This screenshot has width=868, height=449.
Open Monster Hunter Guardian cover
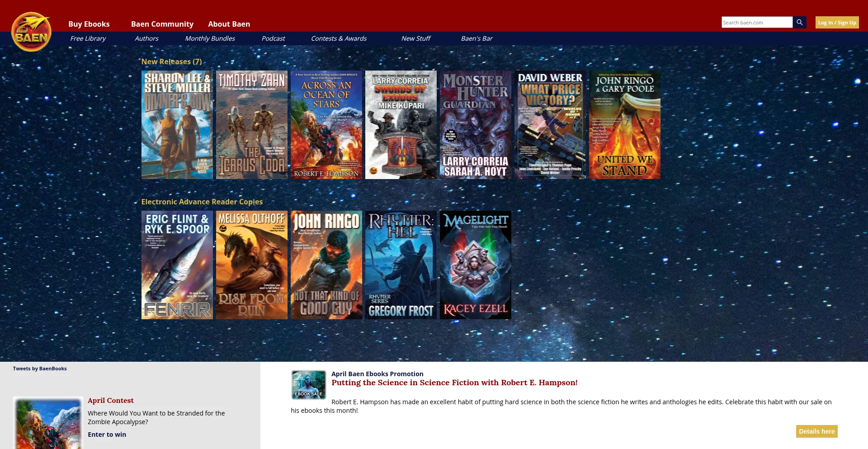pos(476,125)
